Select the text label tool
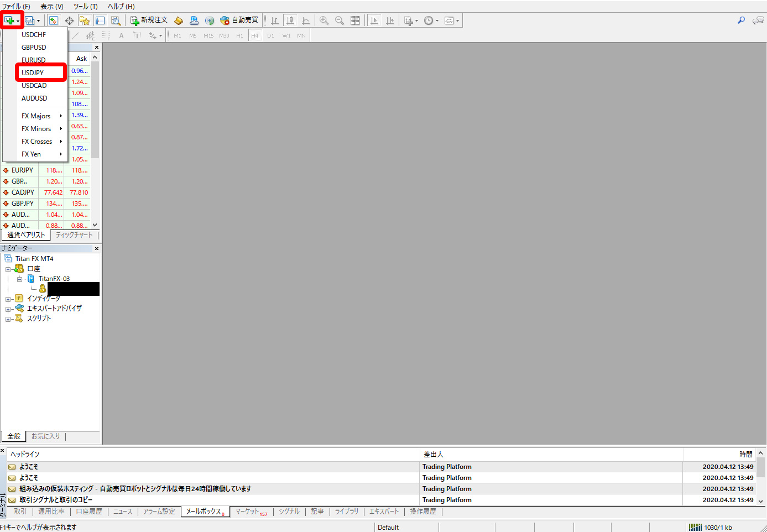The height and width of the screenshot is (532, 767). coord(137,35)
